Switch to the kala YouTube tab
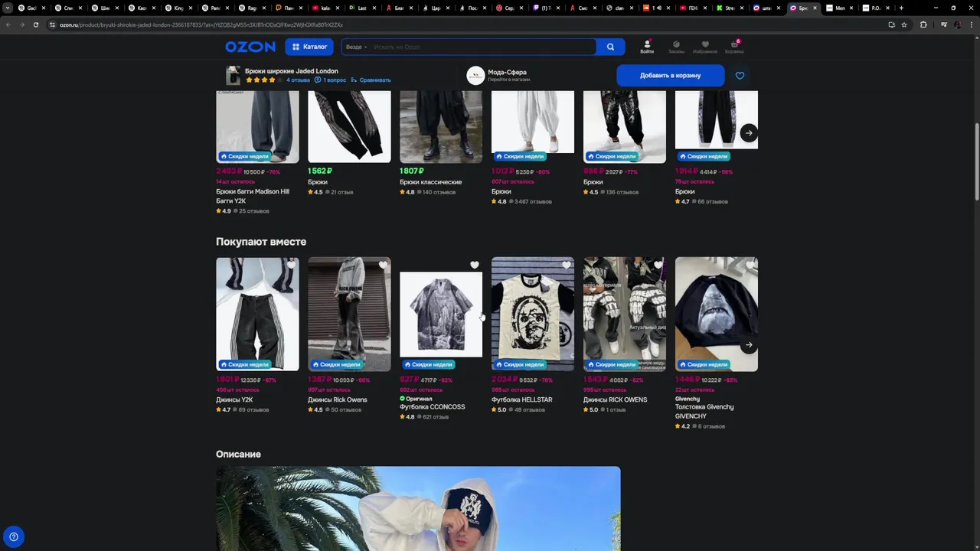The image size is (980, 551). (x=325, y=8)
